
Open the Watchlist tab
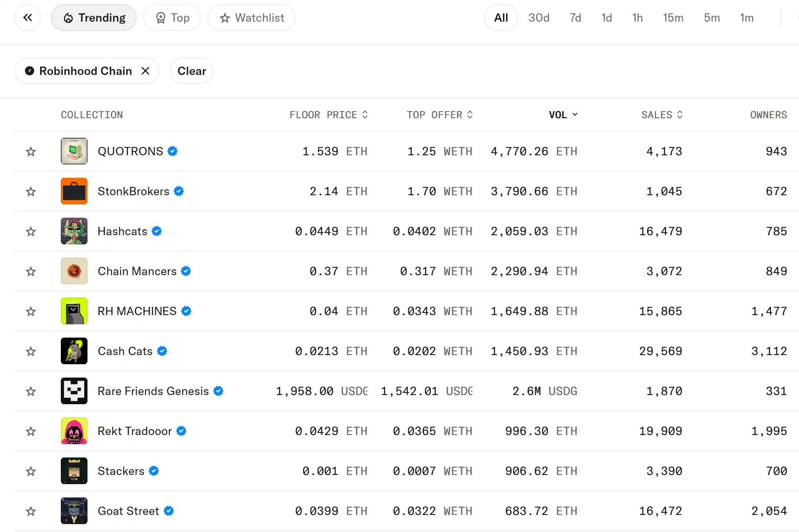tap(252, 17)
